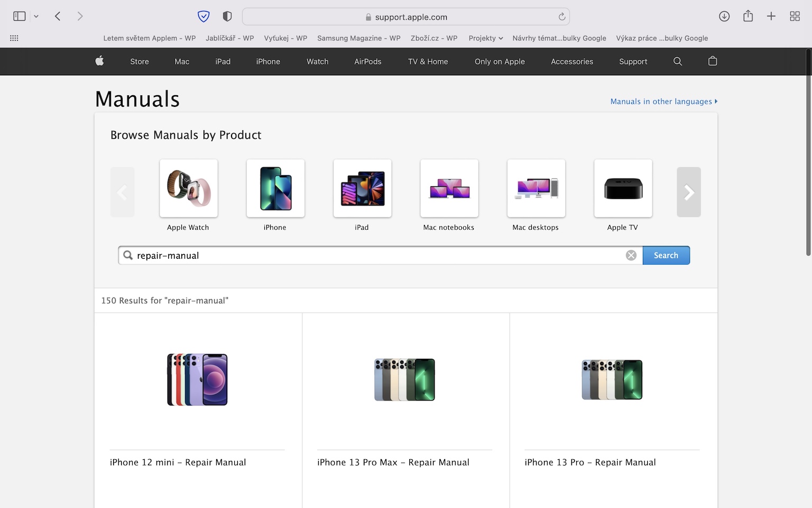Viewport: 812px width, 508px height.
Task: Focus the manuals search field
Action: (379, 256)
